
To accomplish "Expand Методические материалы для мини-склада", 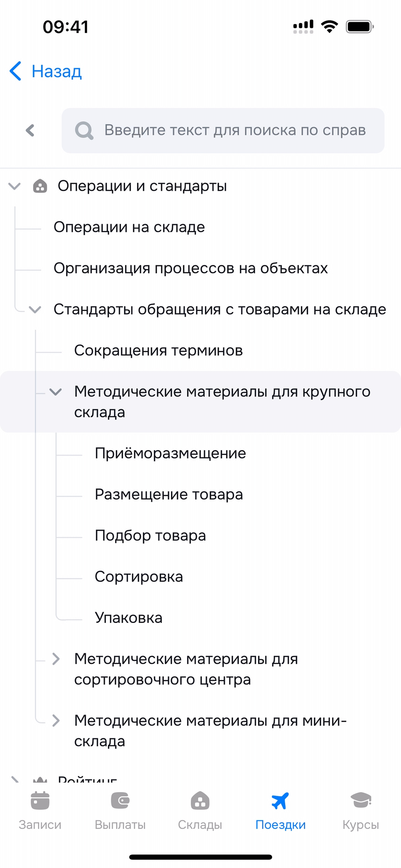I will (56, 720).
